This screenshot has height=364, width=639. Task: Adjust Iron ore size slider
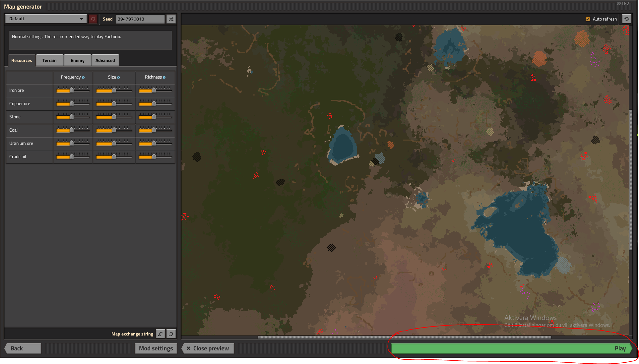pyautogui.click(x=114, y=90)
